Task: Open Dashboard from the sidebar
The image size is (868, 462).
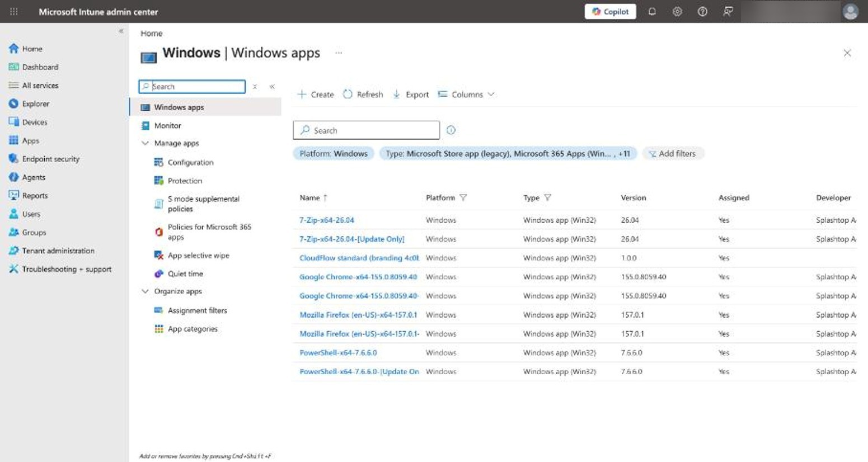Action: point(40,67)
